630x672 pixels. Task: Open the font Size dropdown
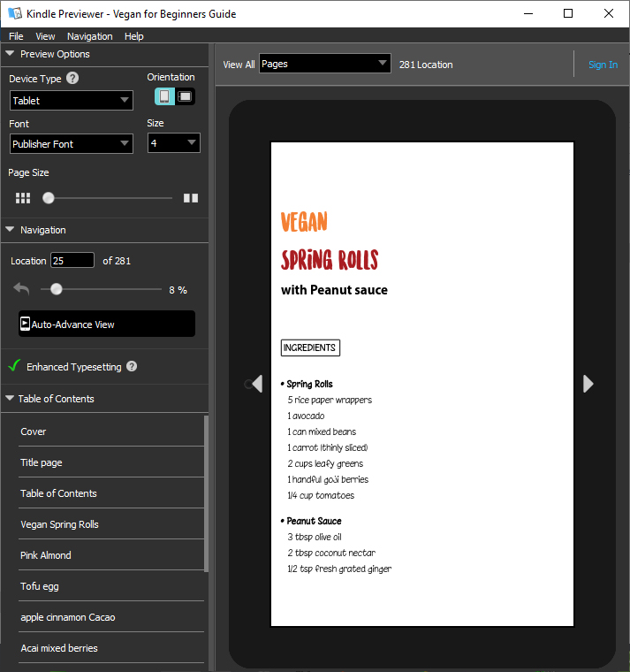click(174, 143)
